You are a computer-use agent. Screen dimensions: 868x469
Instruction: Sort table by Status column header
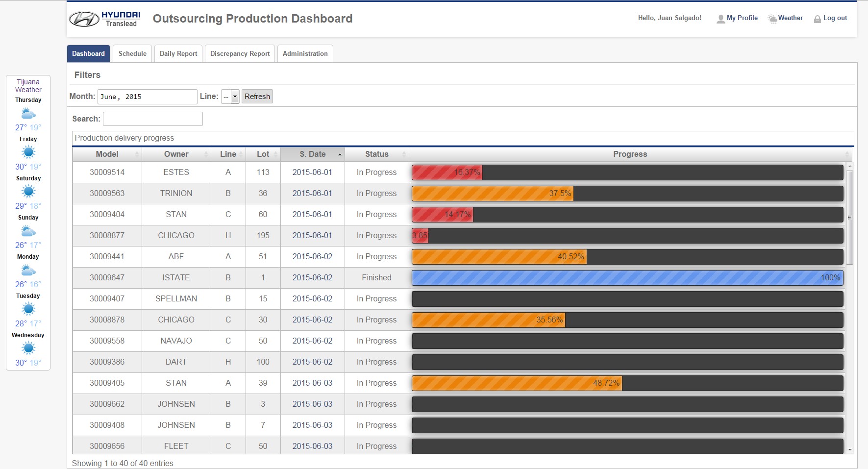click(x=376, y=154)
